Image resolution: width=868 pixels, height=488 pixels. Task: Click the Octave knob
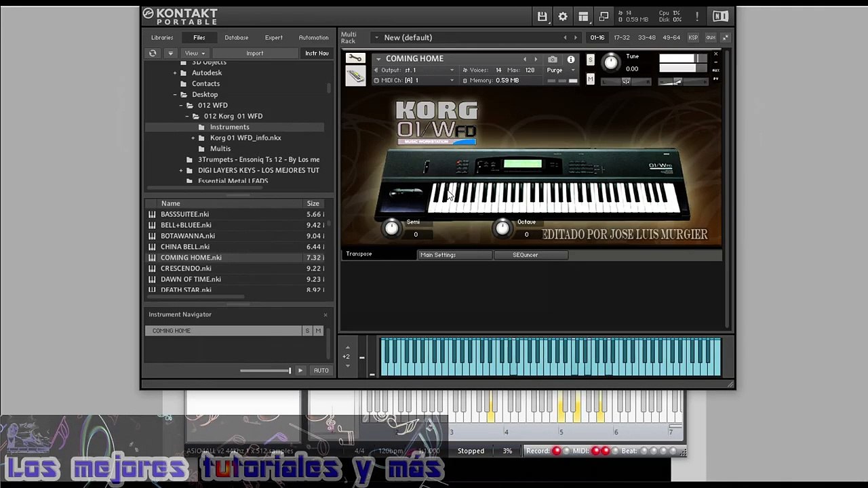[502, 228]
